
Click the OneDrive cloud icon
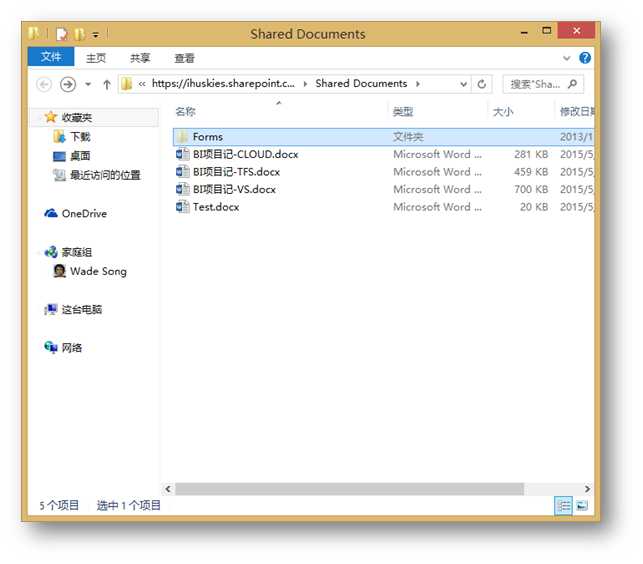50,213
